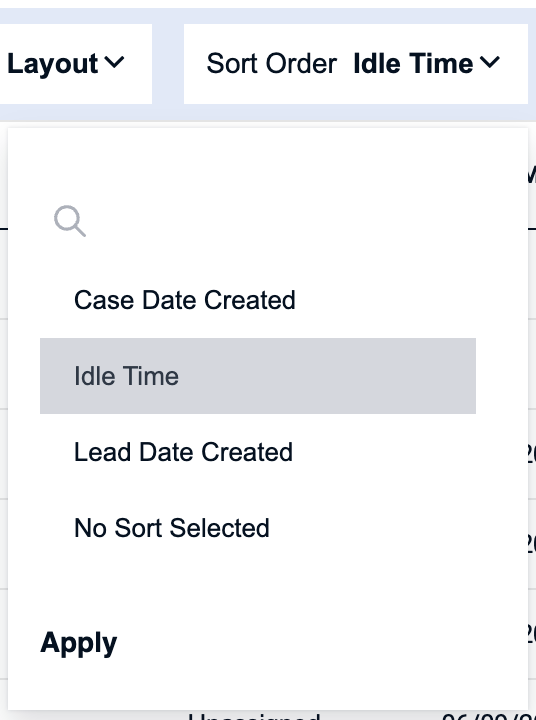The width and height of the screenshot is (536, 720).
Task: Click the partially hidden Unassigned cell below
Action: point(254,716)
